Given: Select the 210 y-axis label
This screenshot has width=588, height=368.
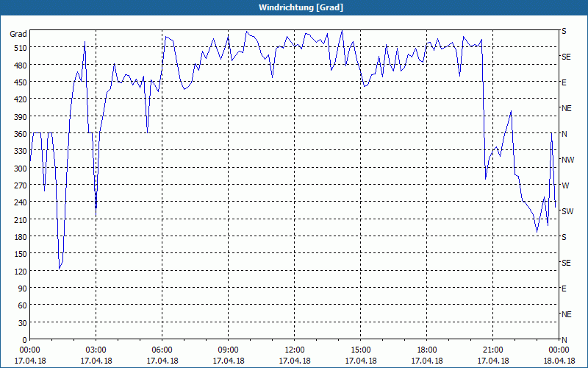Looking at the screenshot, I should point(21,219).
